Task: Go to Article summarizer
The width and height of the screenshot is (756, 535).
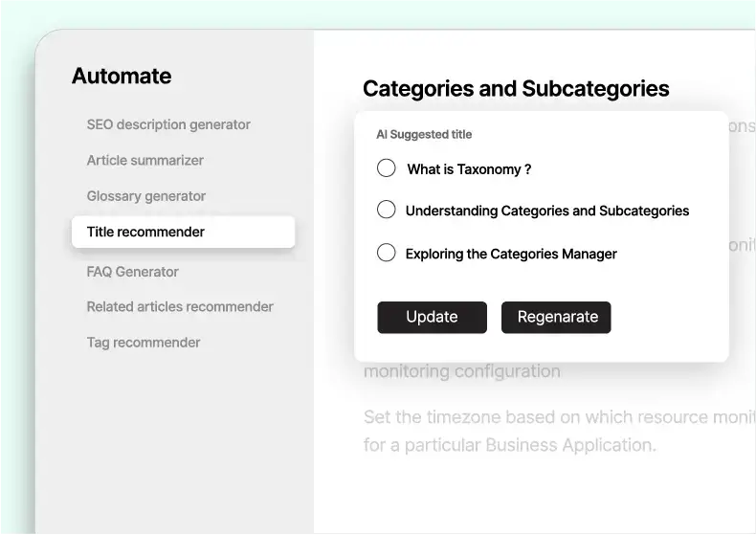Action: (x=145, y=160)
